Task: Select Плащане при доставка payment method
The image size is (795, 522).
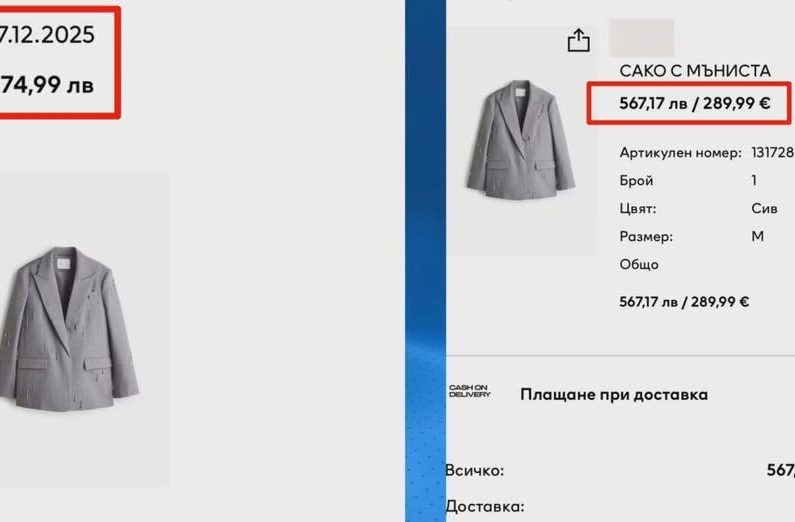Action: click(614, 394)
